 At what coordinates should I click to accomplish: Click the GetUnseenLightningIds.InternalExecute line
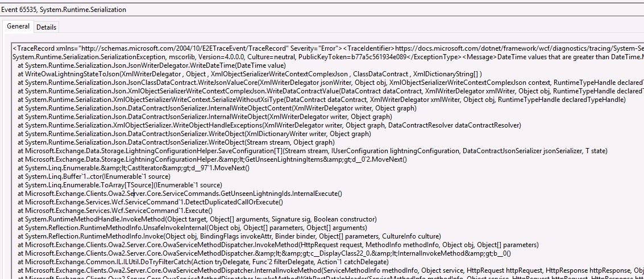[180, 194]
